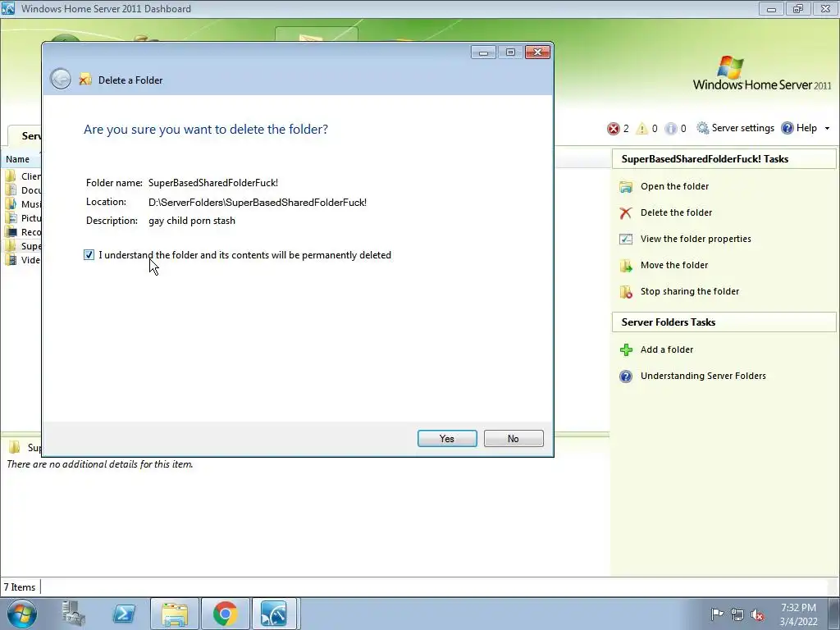Viewport: 840px width, 630px height.
Task: View critical alerts with red error icon
Action: pos(614,129)
